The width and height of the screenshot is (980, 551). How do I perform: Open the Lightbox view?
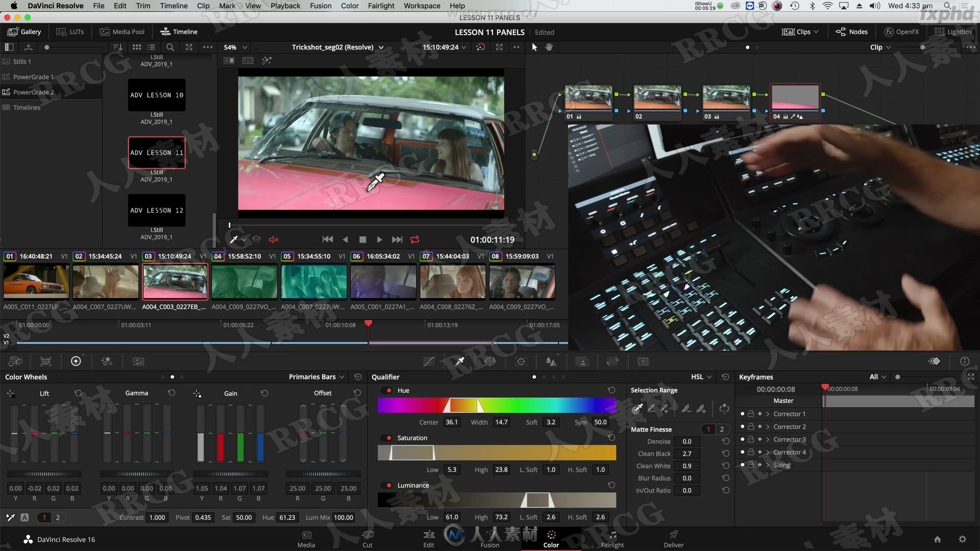coord(953,32)
